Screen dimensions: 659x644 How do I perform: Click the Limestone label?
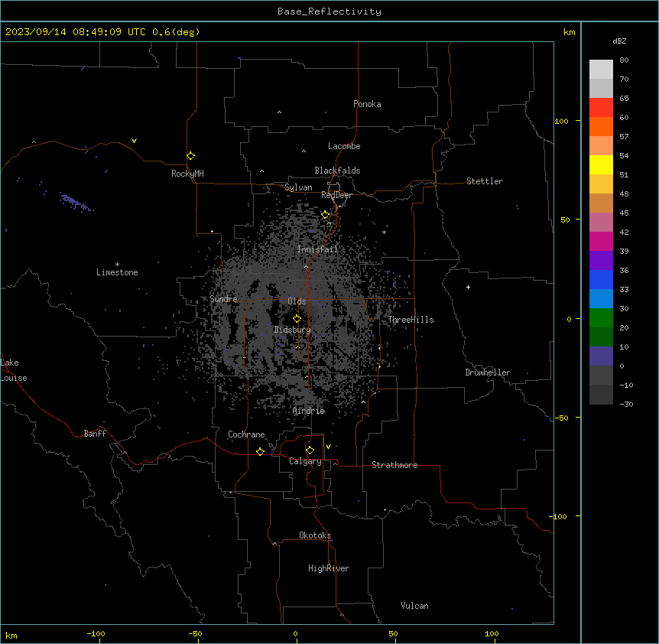pyautogui.click(x=117, y=272)
